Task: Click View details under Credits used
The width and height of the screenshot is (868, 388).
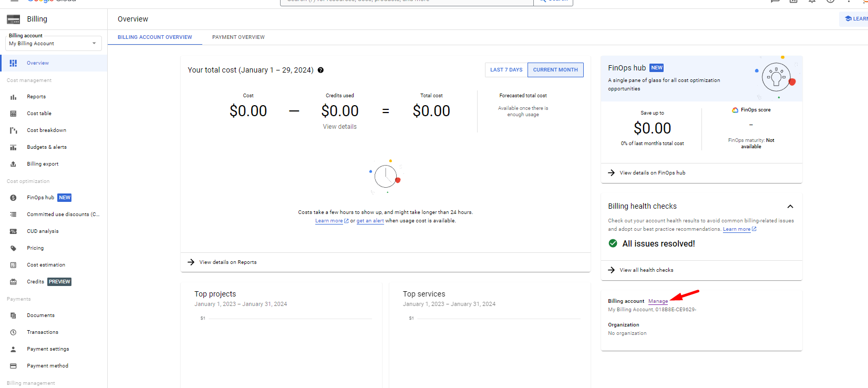Action: click(x=340, y=127)
